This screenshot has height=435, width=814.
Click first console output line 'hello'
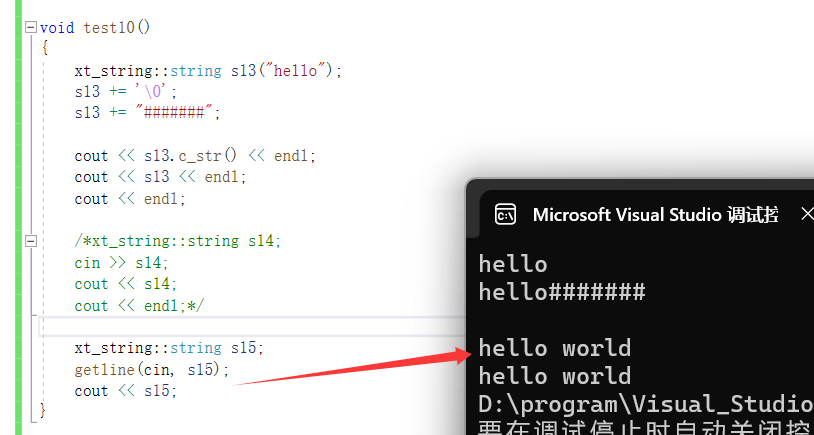click(513, 264)
